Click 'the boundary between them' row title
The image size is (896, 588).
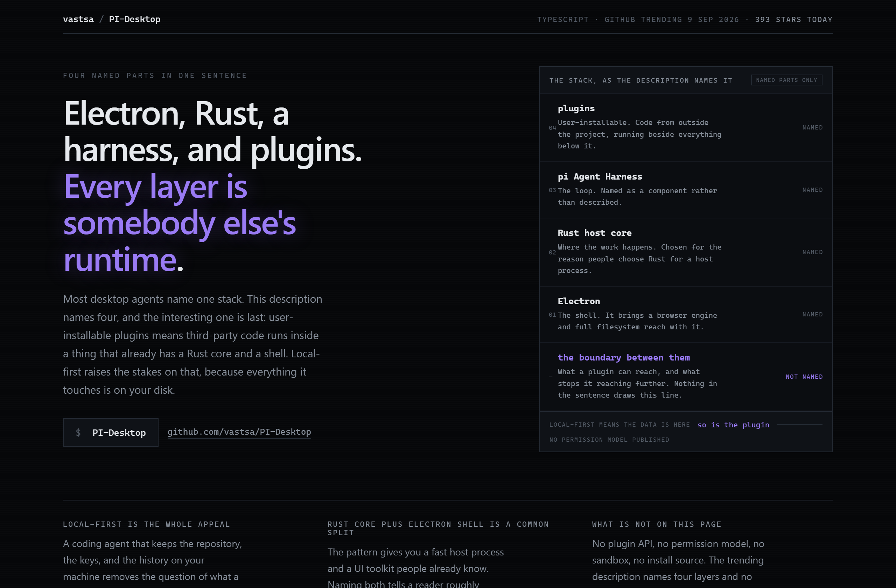(x=623, y=358)
